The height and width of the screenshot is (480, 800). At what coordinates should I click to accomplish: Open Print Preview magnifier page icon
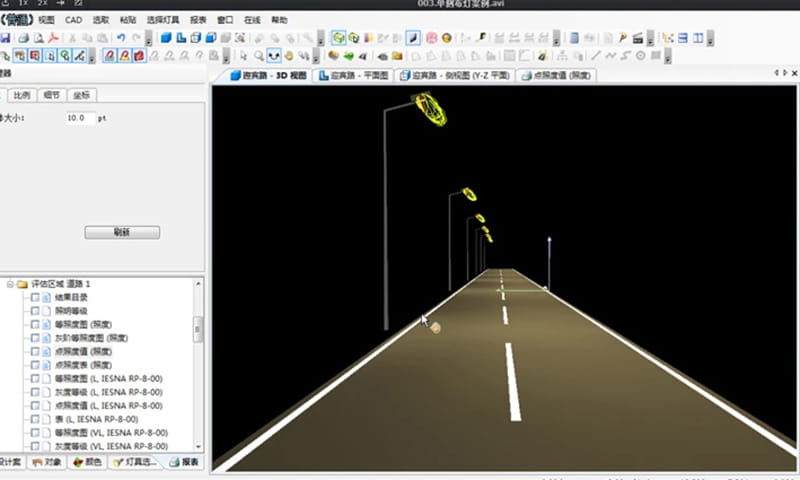tap(38, 38)
